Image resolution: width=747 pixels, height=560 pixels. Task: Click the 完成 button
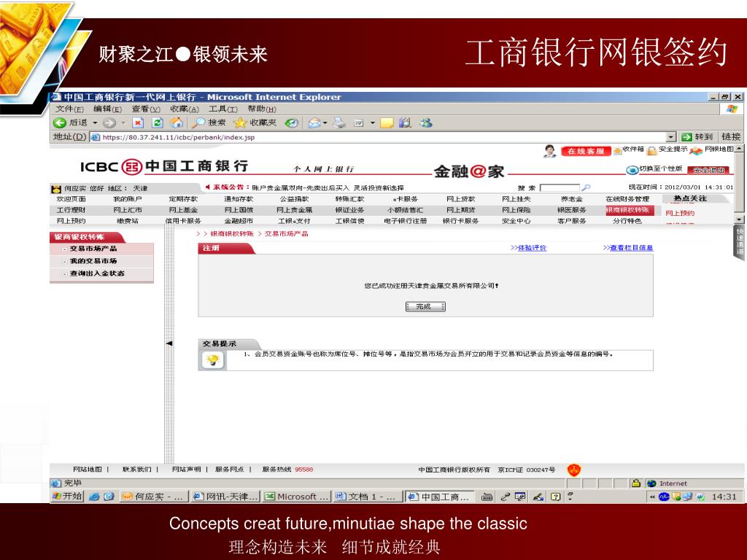[x=425, y=306]
